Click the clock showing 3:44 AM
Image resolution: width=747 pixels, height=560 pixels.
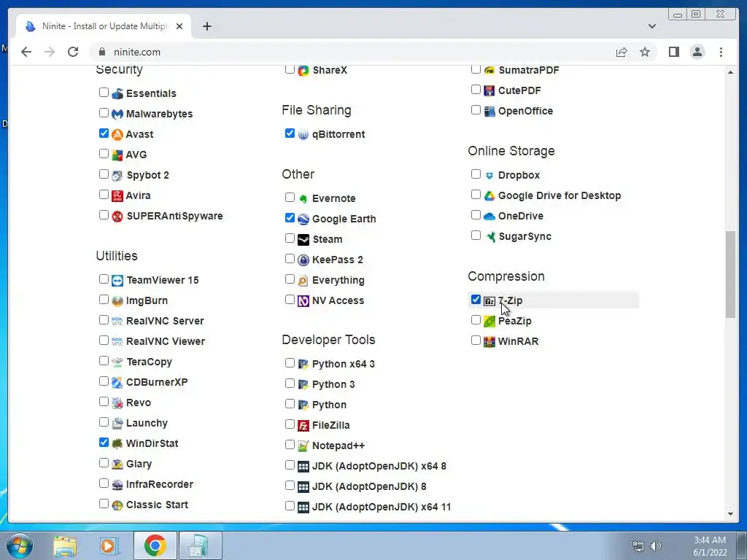pyautogui.click(x=709, y=540)
